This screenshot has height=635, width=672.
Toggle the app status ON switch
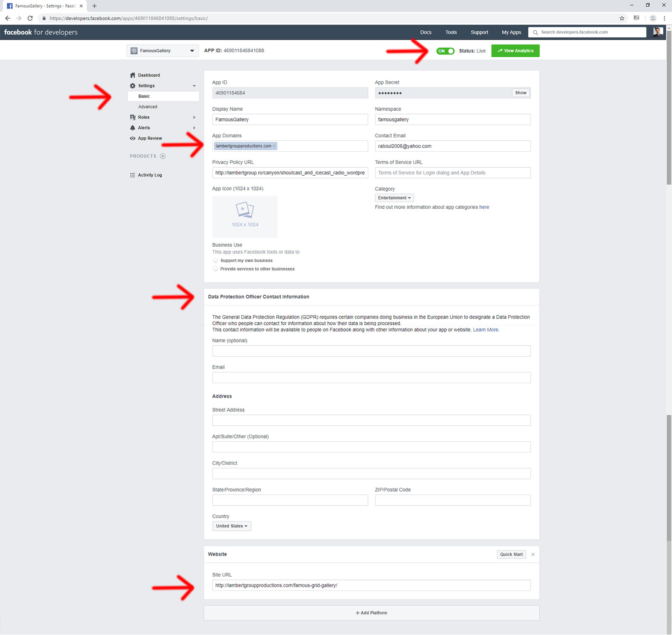tap(445, 51)
